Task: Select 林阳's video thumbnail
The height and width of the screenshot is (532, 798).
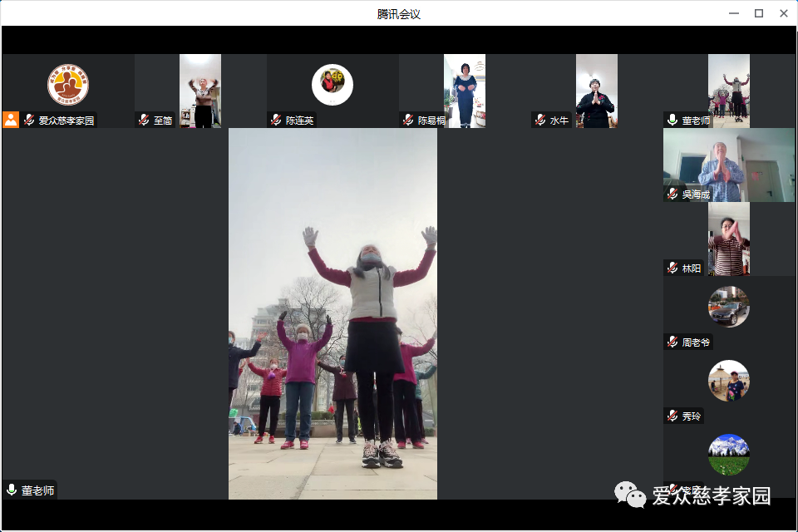Action: coord(729,239)
